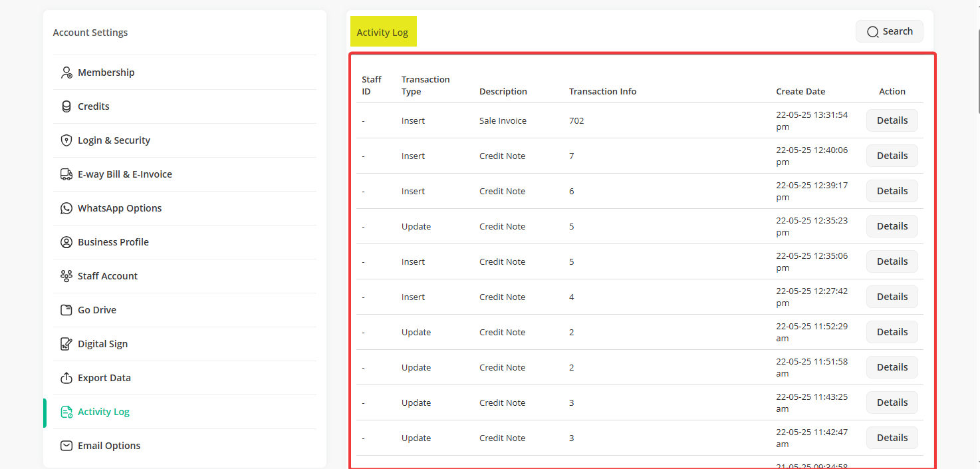The width and height of the screenshot is (980, 469).
Task: Open the Activity Log menu item
Action: (103, 412)
